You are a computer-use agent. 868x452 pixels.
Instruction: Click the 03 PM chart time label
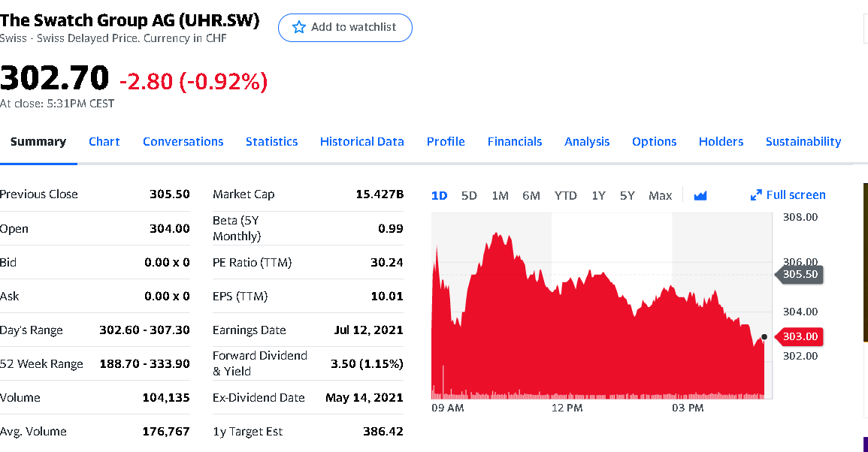pos(688,408)
